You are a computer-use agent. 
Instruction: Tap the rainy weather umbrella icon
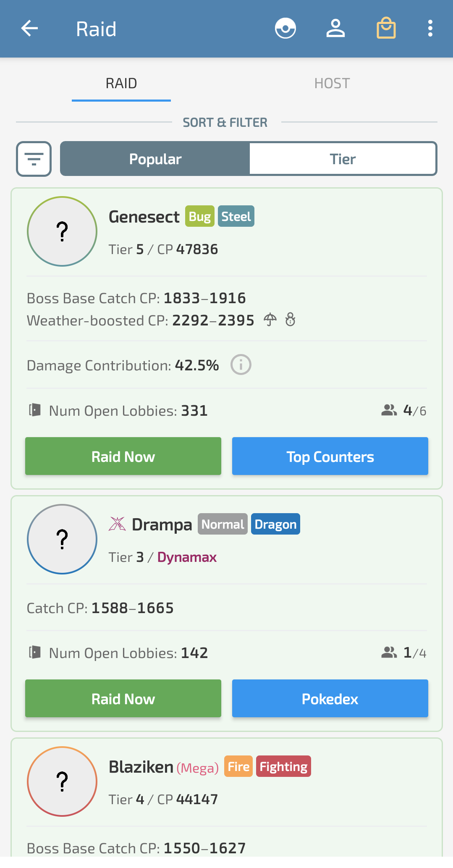(x=270, y=320)
